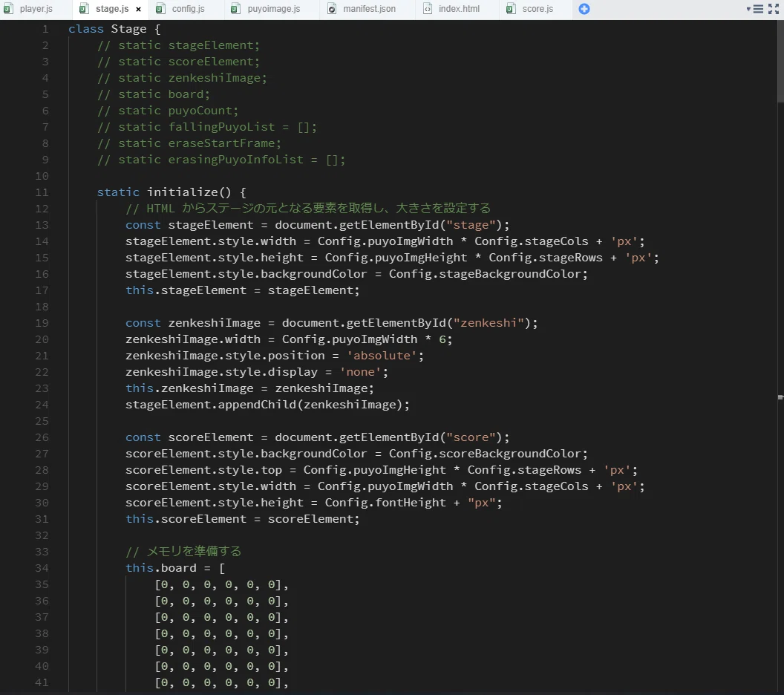Click the "zenkeshi" string literal

[488, 323]
